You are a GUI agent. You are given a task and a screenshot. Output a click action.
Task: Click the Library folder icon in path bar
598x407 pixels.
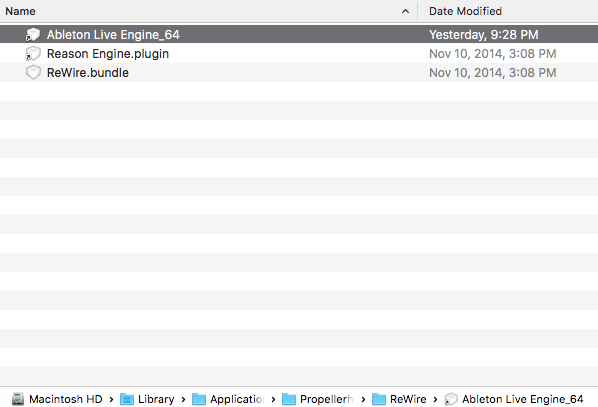(x=127, y=399)
